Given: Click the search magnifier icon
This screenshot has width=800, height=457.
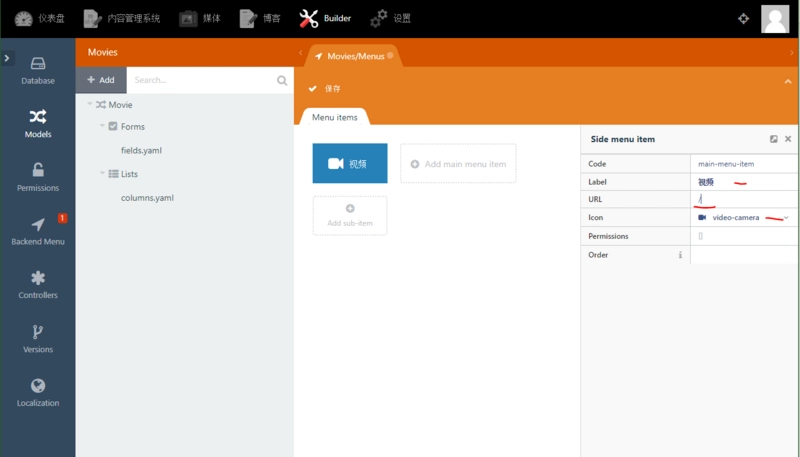Looking at the screenshot, I should 282,80.
